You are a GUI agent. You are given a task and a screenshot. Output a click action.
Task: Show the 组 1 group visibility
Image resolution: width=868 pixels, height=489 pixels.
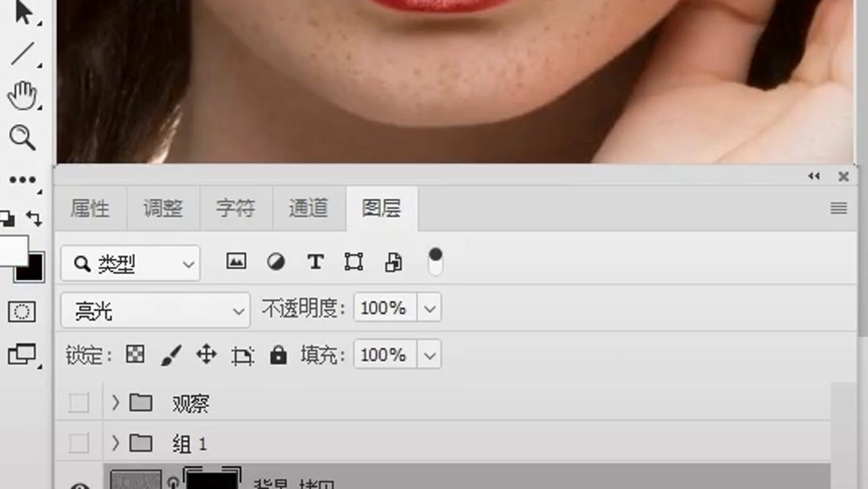(78, 443)
